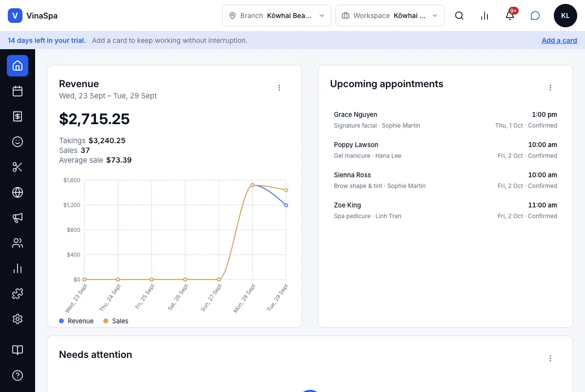Open the megaphone marketing icon in the sidebar
This screenshot has height=392, width=585.
click(x=18, y=218)
